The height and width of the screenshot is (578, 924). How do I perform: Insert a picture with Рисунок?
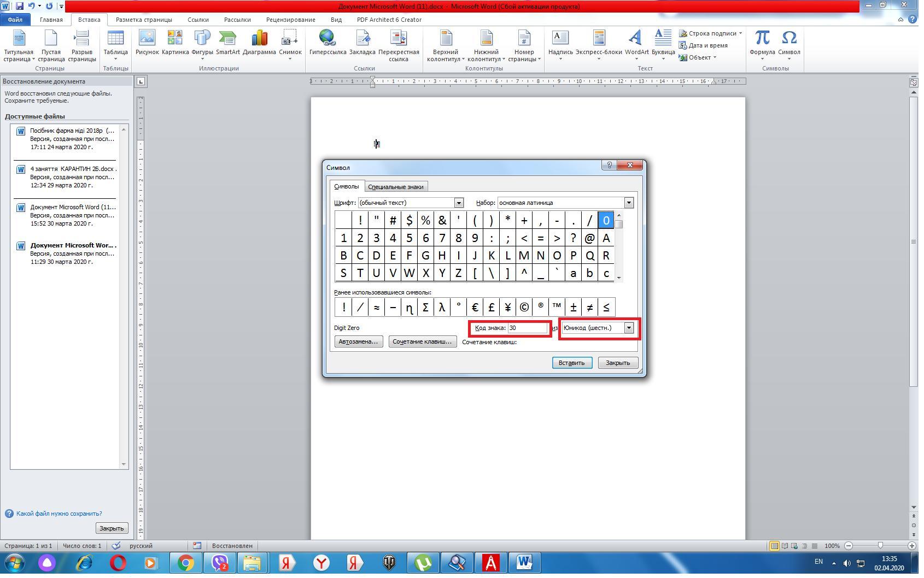(147, 44)
